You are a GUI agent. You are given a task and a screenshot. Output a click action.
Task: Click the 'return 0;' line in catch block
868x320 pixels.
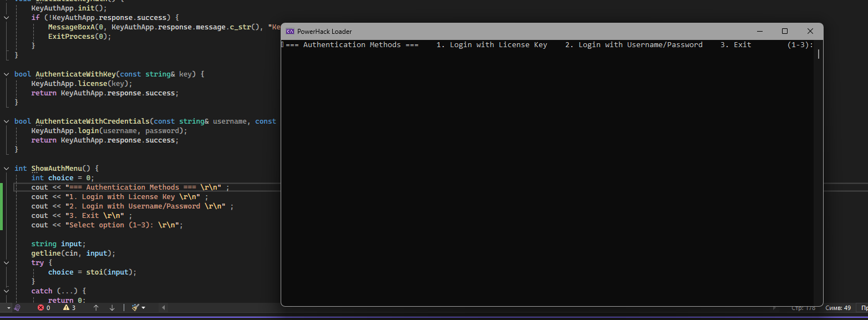[x=67, y=300]
